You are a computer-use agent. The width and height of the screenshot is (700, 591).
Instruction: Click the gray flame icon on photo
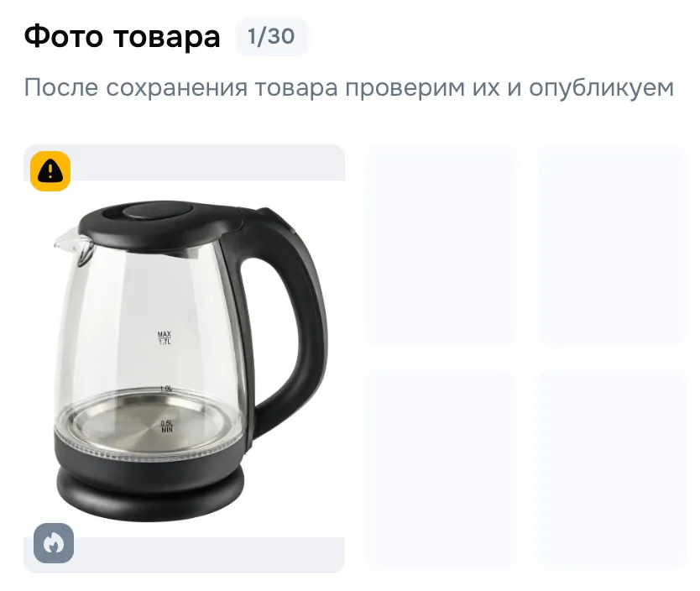coord(54,543)
